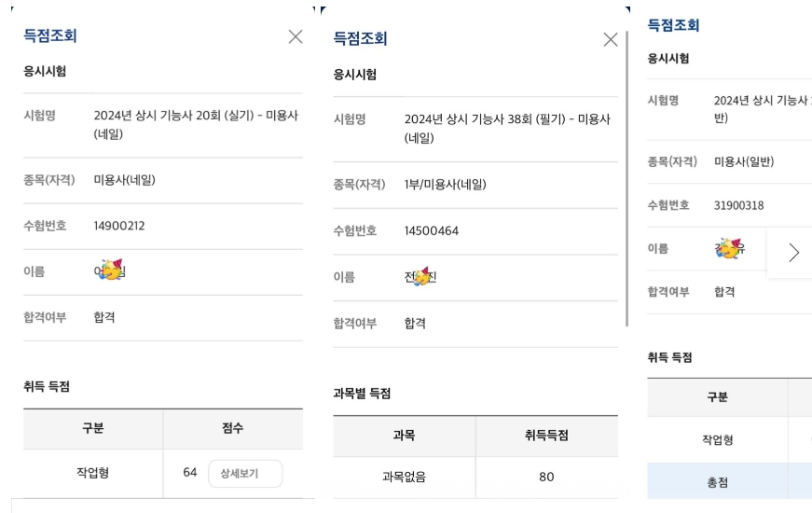
Task: Select the exam number 31900318
Action: coord(738,206)
